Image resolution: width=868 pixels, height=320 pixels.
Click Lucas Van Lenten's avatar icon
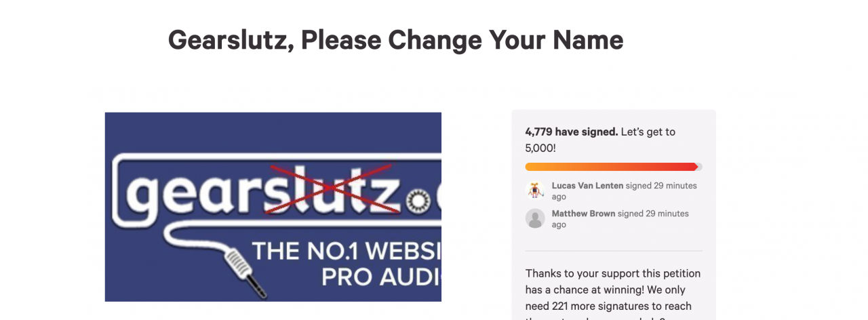pos(535,191)
